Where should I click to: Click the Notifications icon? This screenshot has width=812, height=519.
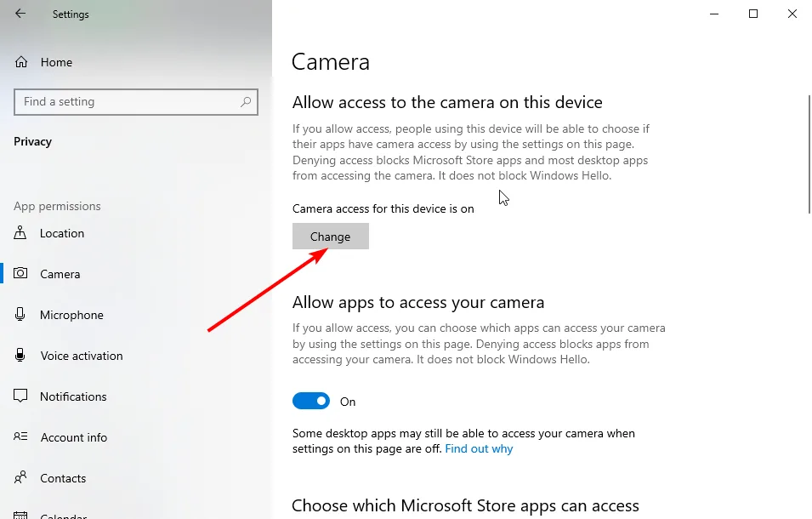pyautogui.click(x=21, y=396)
